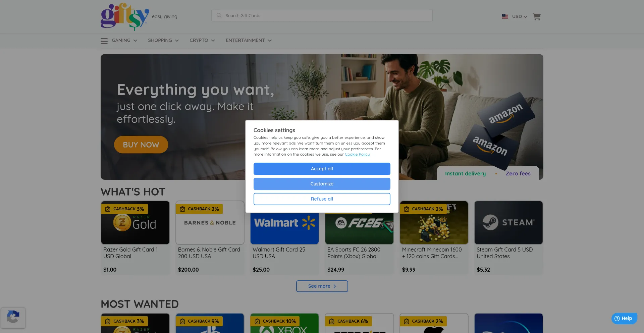
Task: Click Minecraft Minecoin 1600 title text
Action: 432,253
